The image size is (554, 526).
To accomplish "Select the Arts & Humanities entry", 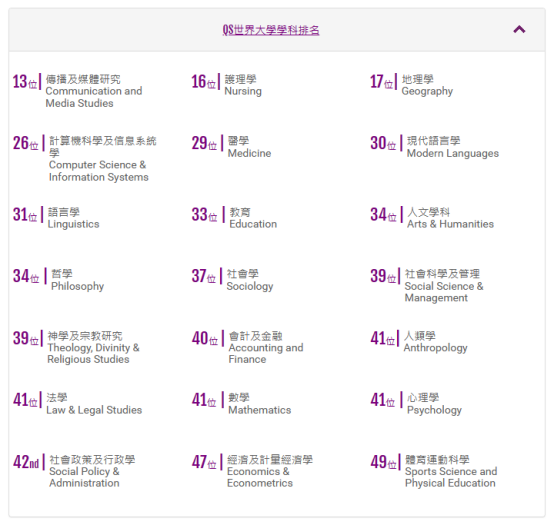I will click(432, 218).
